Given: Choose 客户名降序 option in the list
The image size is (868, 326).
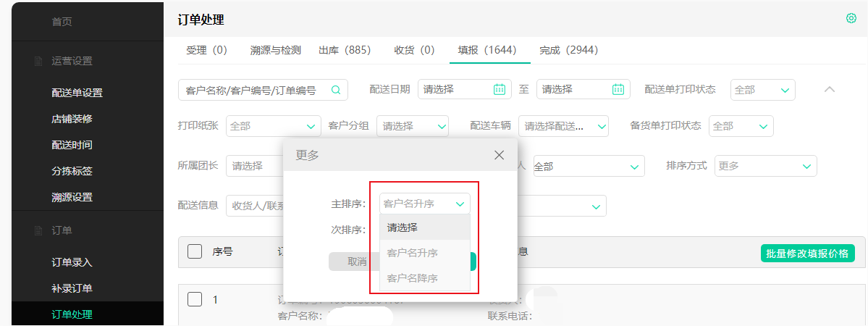Looking at the screenshot, I should click(425, 278).
